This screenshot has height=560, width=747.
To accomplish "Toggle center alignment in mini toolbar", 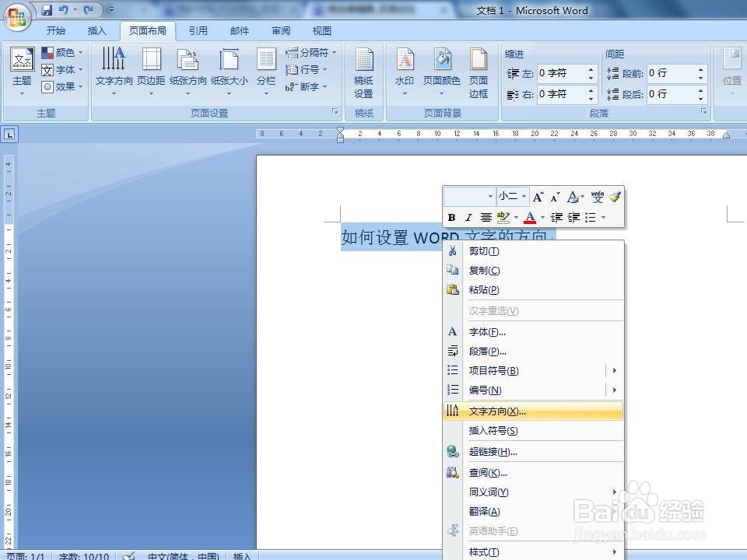I will coord(486,218).
